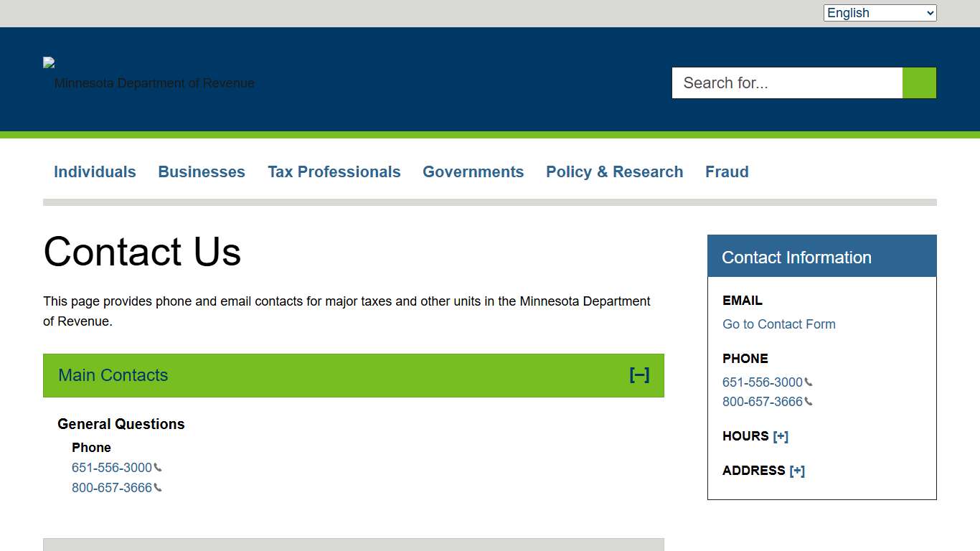
Task: Expand the ADDRESS section
Action: (798, 470)
